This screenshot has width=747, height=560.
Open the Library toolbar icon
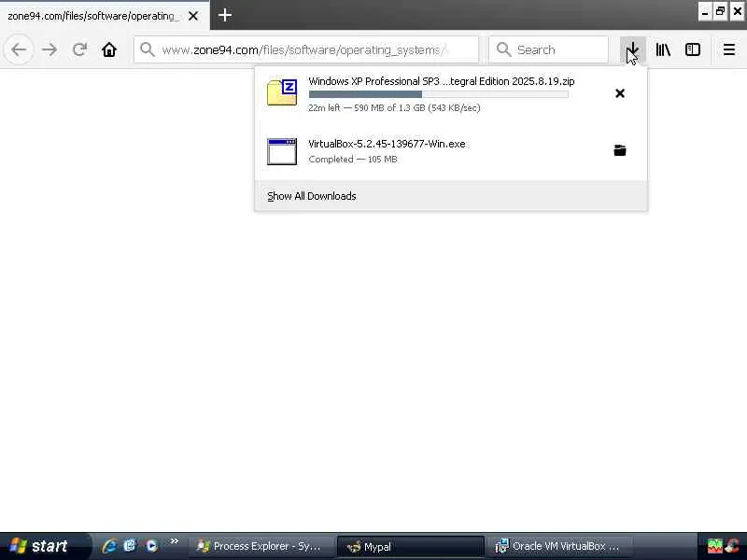tap(663, 49)
